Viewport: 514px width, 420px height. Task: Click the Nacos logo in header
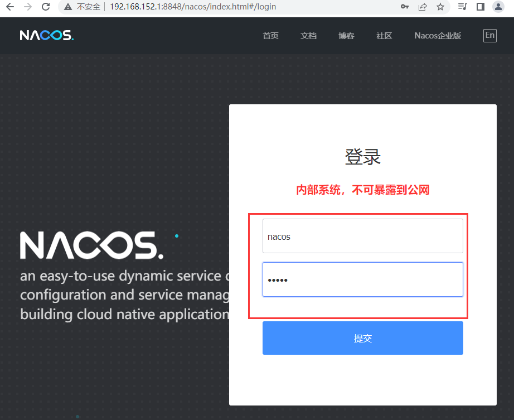[x=46, y=35]
